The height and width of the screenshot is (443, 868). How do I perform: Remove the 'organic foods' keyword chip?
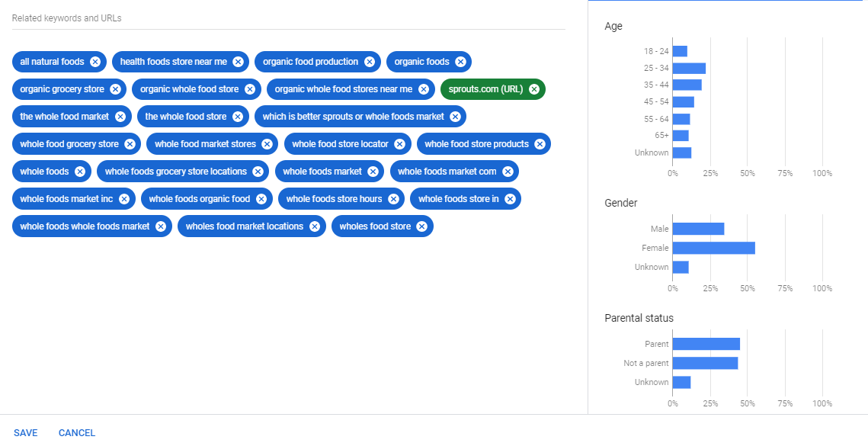460,62
